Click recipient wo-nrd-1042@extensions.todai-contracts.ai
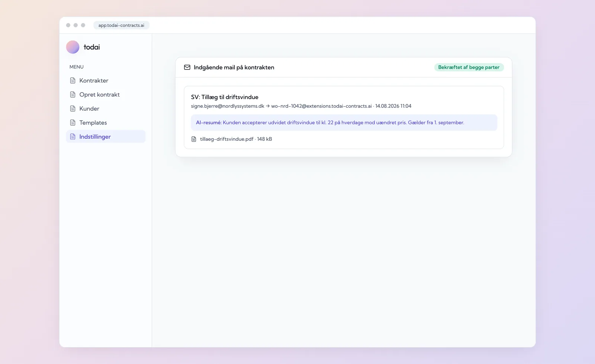Viewport: 595px width, 364px height. tap(321, 106)
